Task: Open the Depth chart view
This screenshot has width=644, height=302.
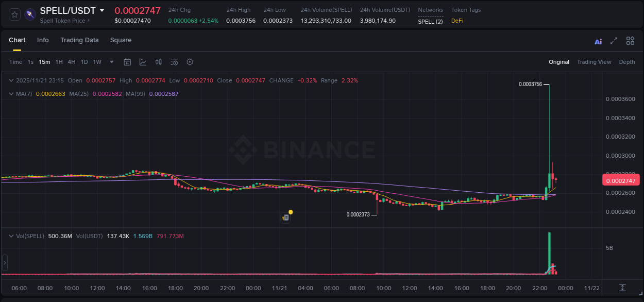Action: [x=626, y=61]
